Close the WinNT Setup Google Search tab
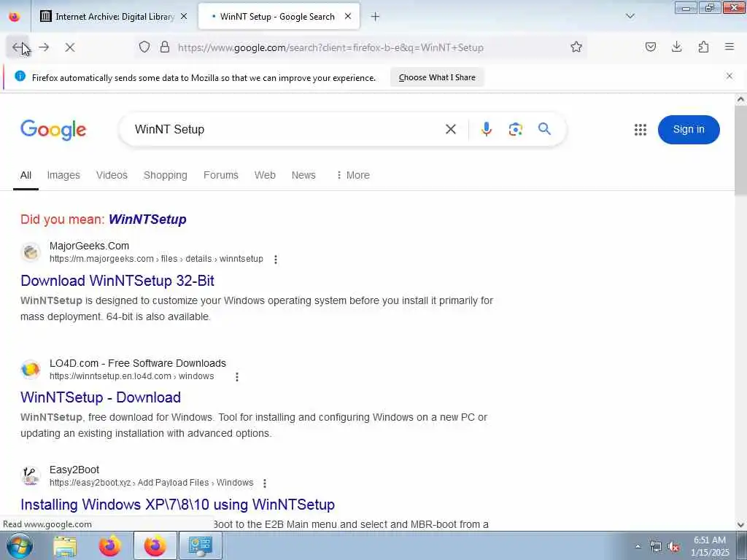747x560 pixels. pyautogui.click(x=348, y=16)
